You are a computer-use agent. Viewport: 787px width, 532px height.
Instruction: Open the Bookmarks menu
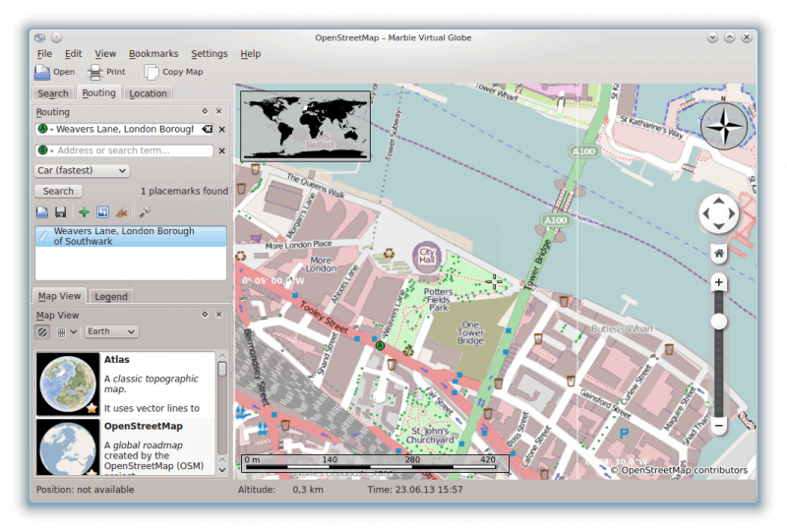153,54
